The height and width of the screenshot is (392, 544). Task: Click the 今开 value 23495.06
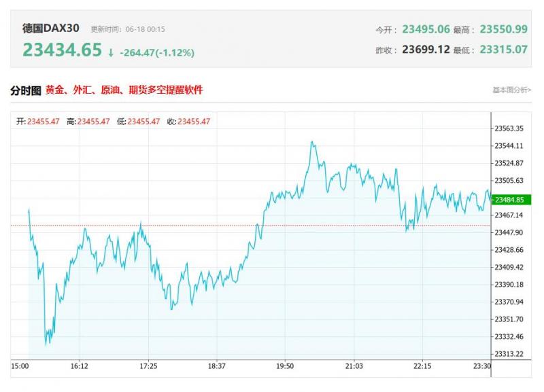coord(426,29)
